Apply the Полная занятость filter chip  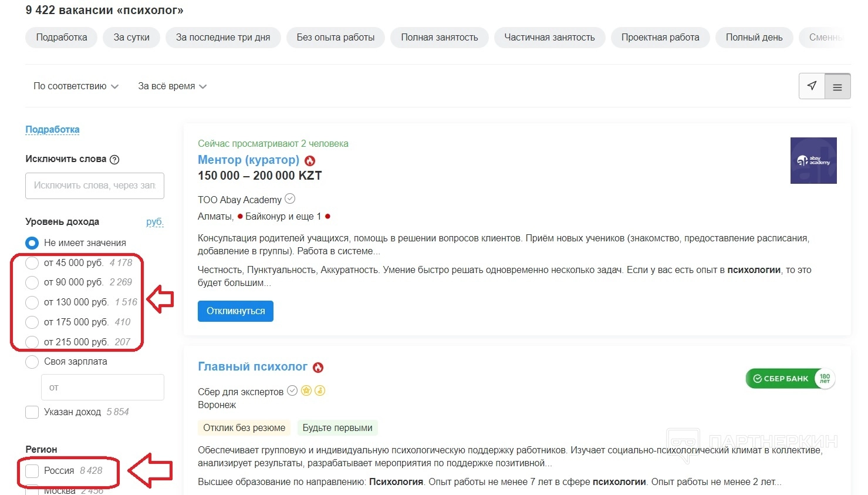pos(440,38)
